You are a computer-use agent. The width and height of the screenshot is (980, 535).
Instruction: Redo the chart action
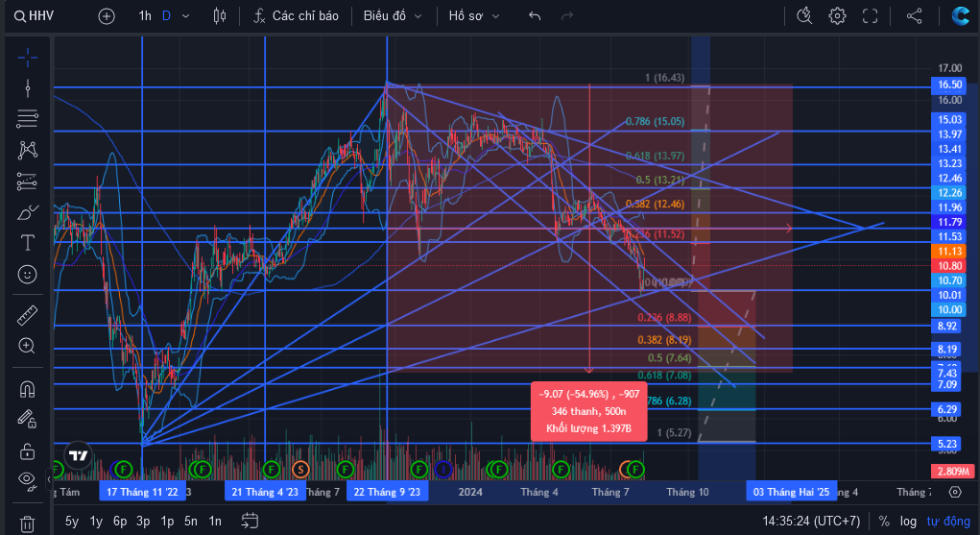click(x=567, y=16)
